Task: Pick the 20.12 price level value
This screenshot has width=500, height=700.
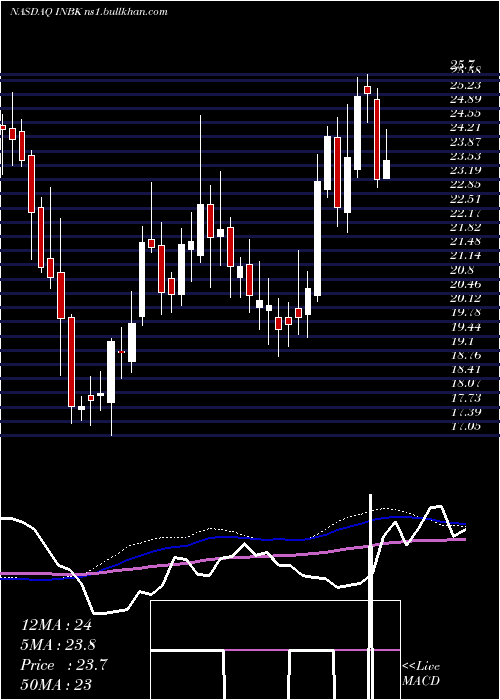Action: [464, 300]
